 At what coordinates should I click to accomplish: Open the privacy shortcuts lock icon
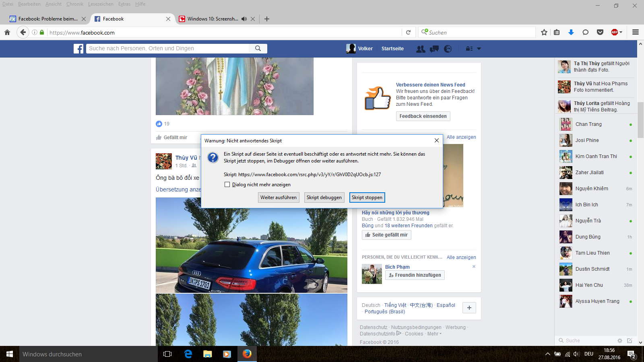click(469, 49)
